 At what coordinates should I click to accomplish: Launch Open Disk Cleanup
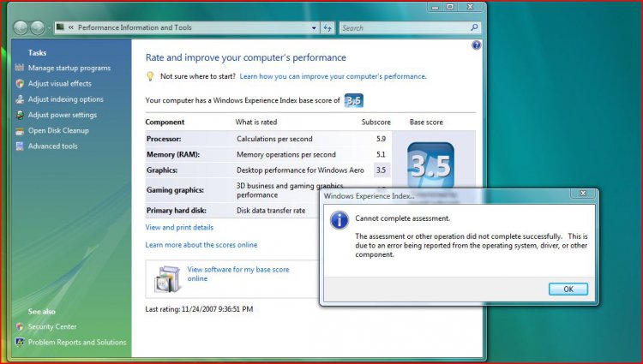(x=58, y=131)
